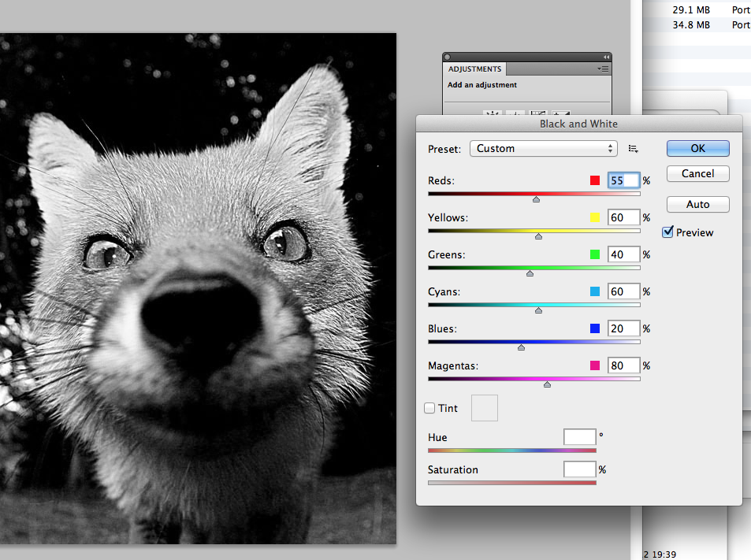Select the Brightness/Contrast adjustment icon
This screenshot has height=560, width=751.
(x=492, y=113)
